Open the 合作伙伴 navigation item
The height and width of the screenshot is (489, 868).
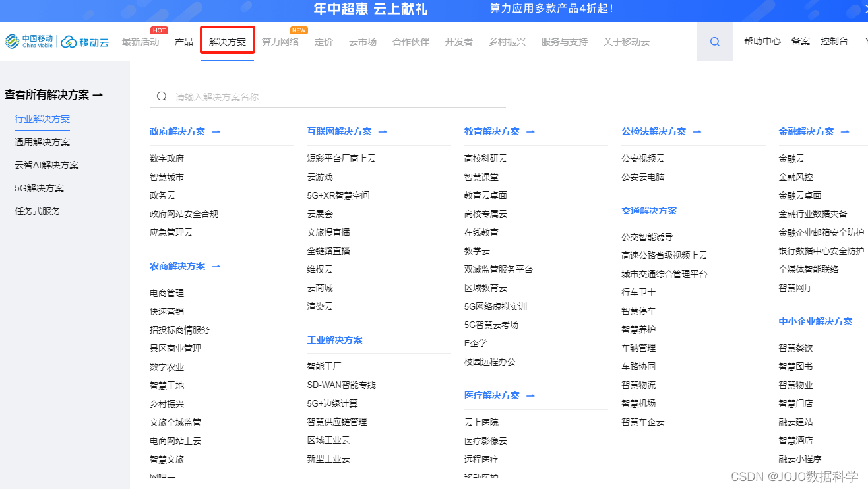tap(411, 42)
